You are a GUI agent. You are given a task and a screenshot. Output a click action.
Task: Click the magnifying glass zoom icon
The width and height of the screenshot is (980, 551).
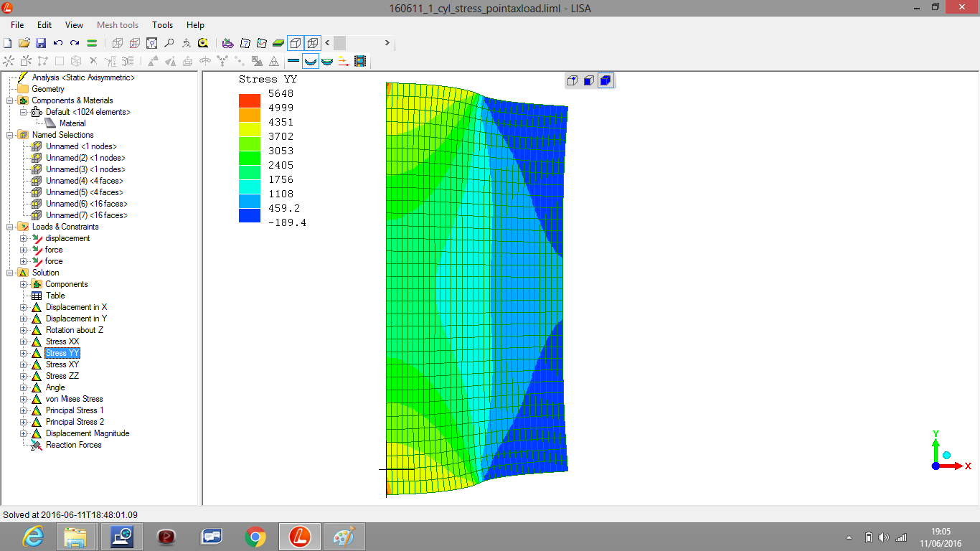point(169,43)
